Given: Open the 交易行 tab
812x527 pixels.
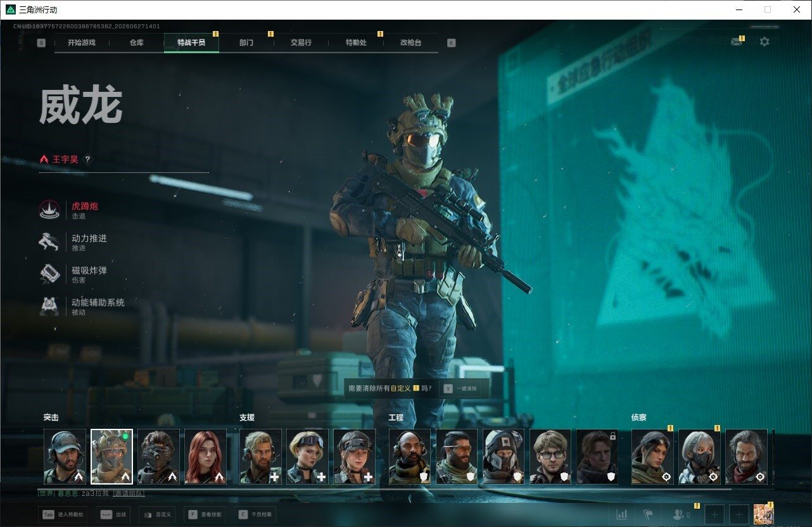Looking at the screenshot, I should (x=301, y=43).
